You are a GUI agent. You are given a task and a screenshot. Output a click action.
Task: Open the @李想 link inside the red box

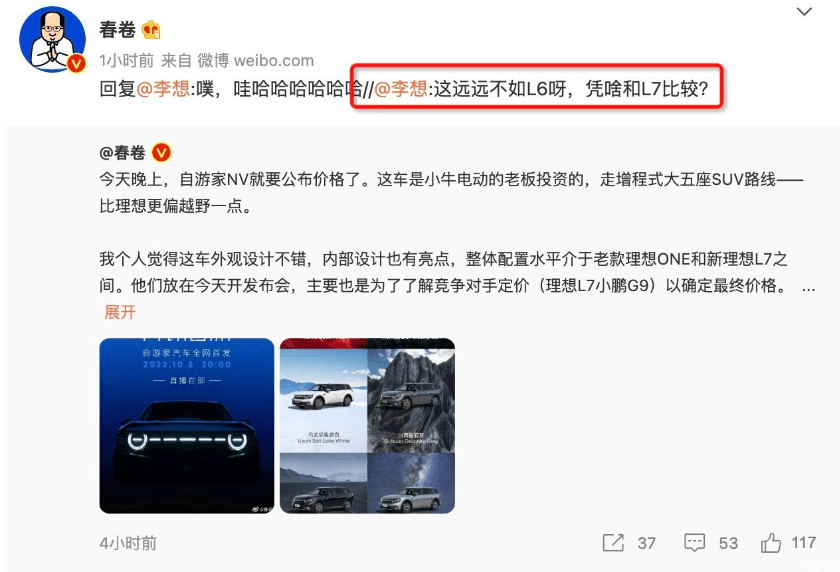400,88
